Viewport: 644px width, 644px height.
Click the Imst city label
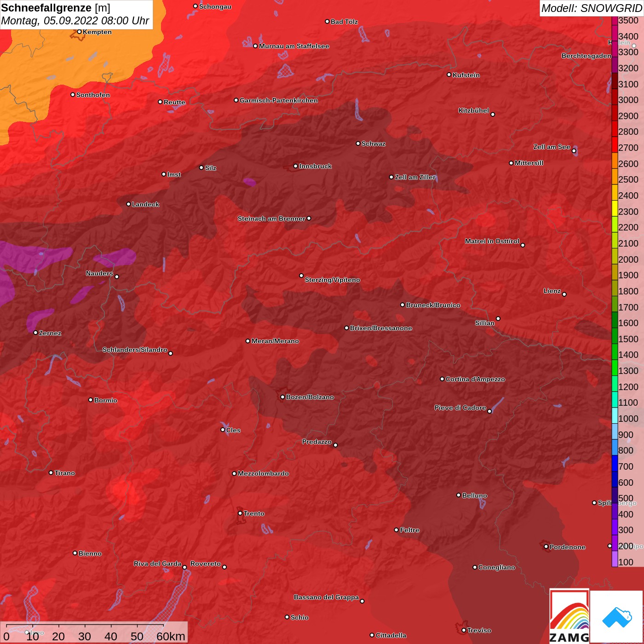point(174,174)
